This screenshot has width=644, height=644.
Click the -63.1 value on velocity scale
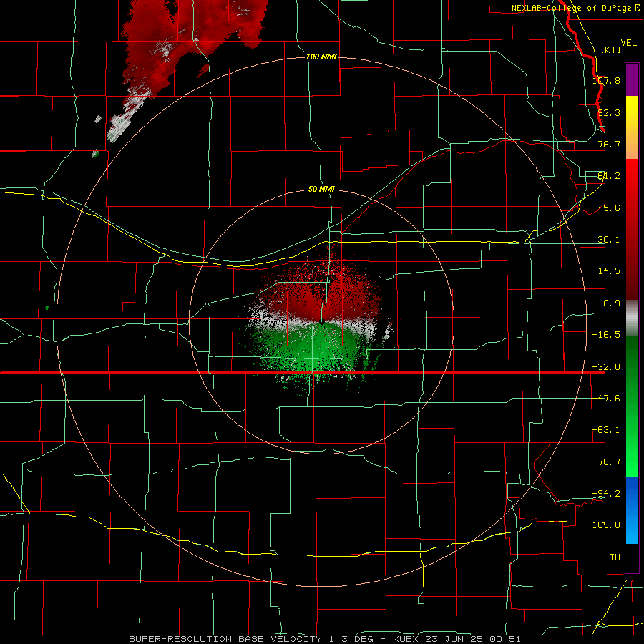coord(606,430)
